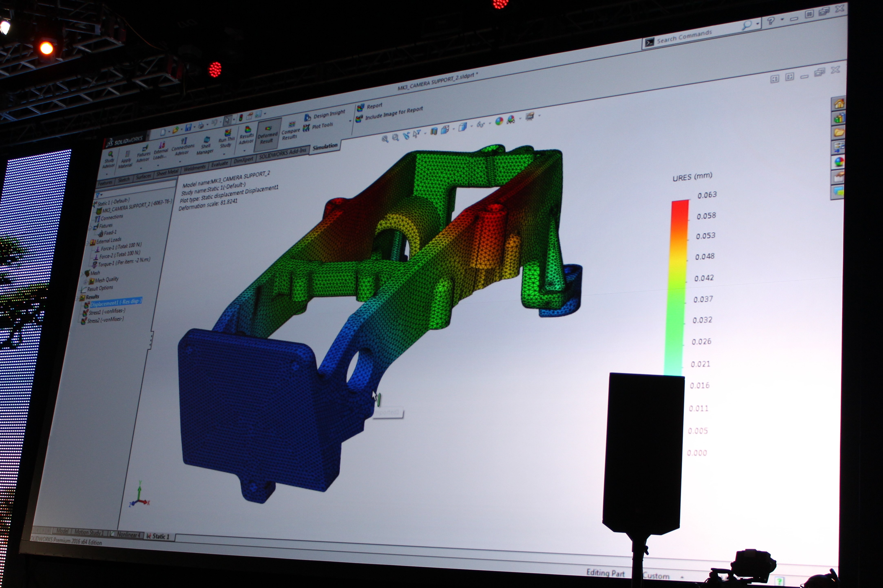883x588 pixels.
Task: Click Include Image for Report
Action: point(390,113)
